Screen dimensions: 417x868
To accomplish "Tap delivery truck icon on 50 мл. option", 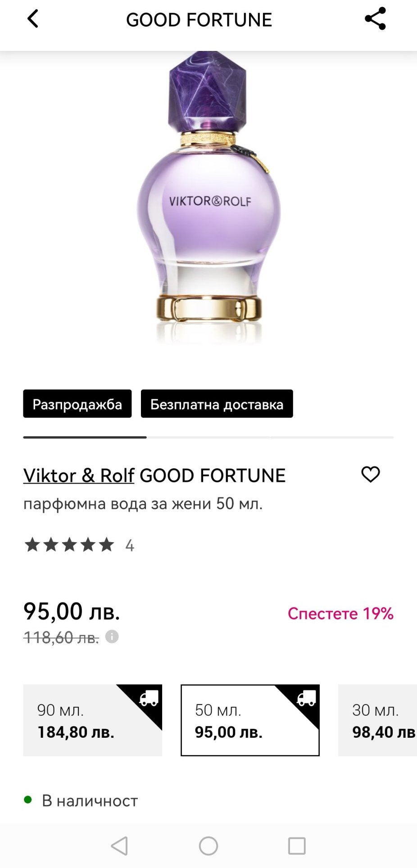I will point(307,698).
